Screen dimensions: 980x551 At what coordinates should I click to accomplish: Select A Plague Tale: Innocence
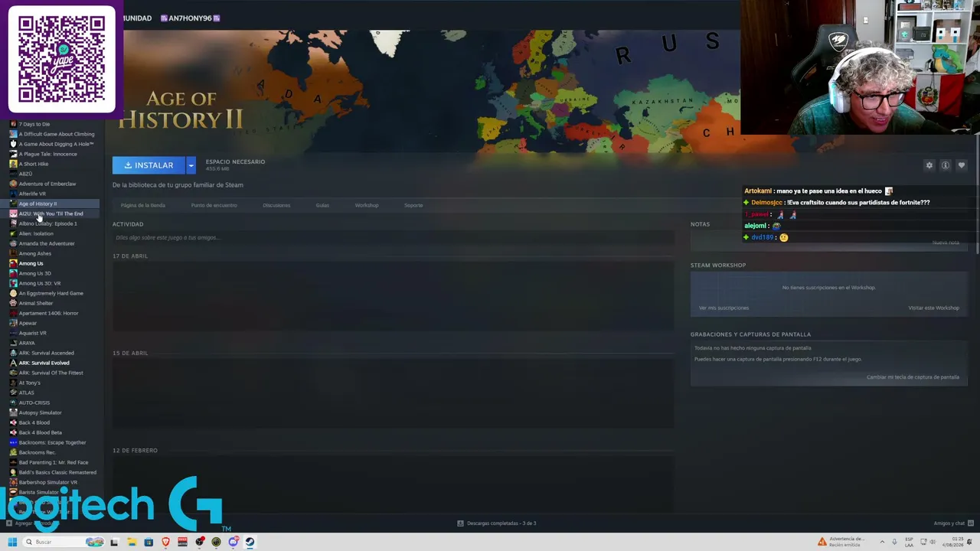47,154
